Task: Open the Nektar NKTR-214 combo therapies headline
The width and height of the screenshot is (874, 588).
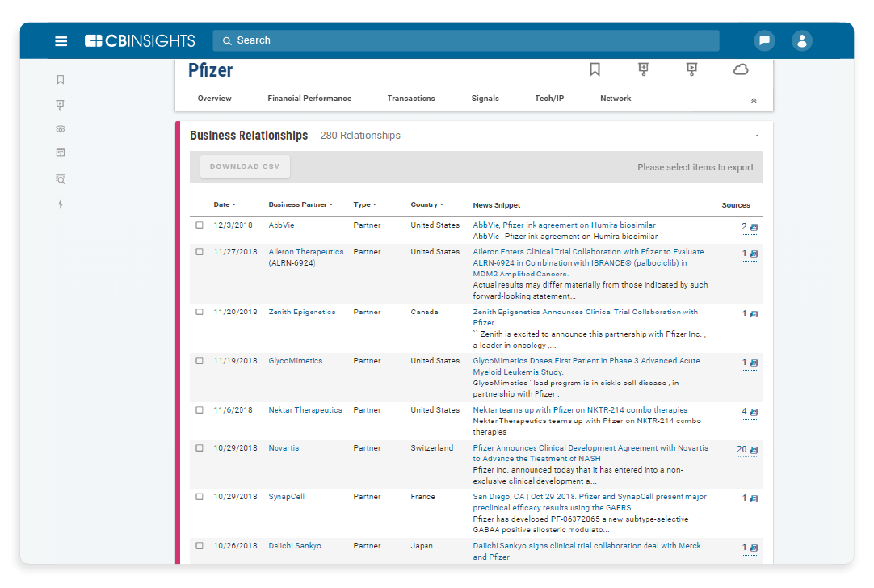Action: coord(580,410)
